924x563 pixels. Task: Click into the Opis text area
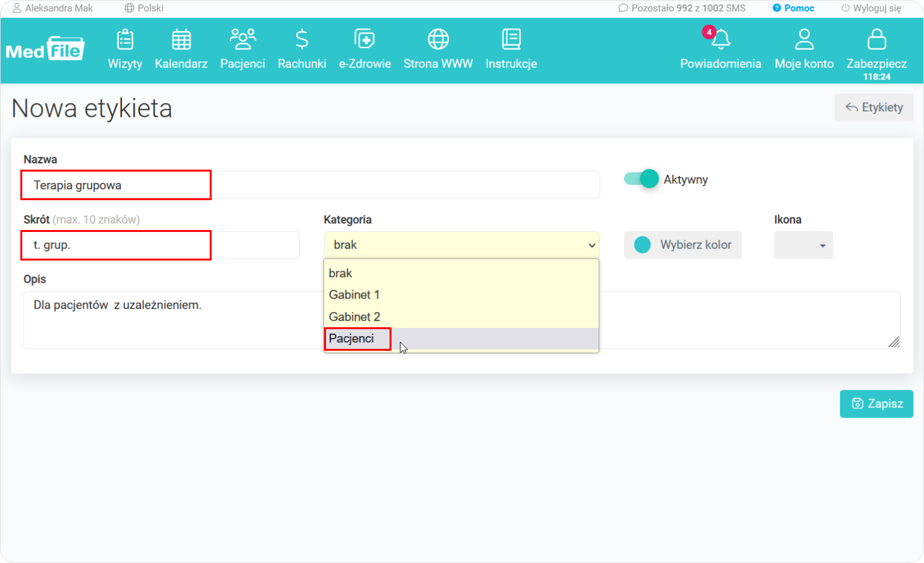[461, 320]
